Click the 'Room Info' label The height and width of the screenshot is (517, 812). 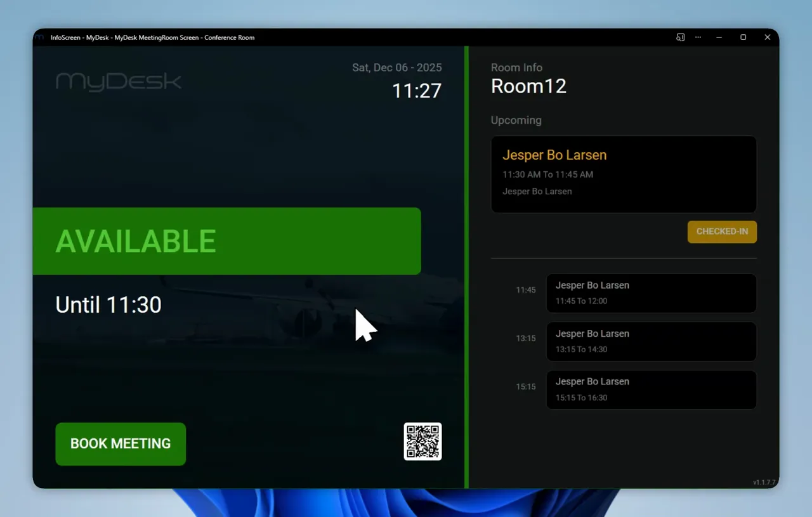coord(516,67)
